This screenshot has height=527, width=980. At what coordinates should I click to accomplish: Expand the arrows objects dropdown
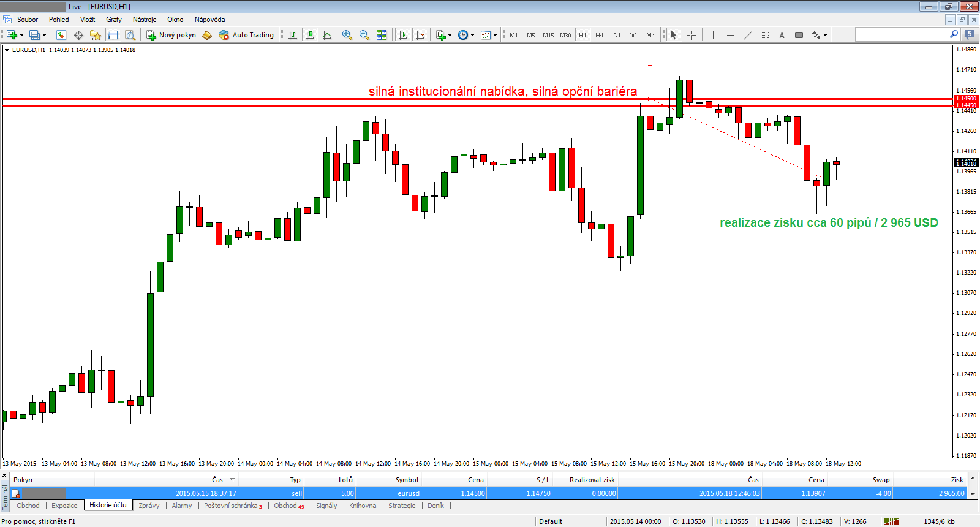pos(826,36)
